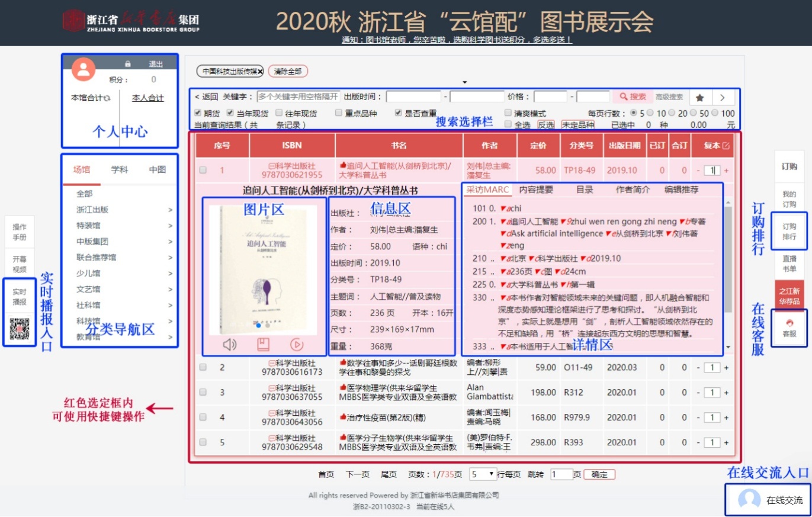Image resolution: width=812 pixels, height=517 pixels.
Task: Expand the 少儿馆 category arrow
Action: point(170,274)
